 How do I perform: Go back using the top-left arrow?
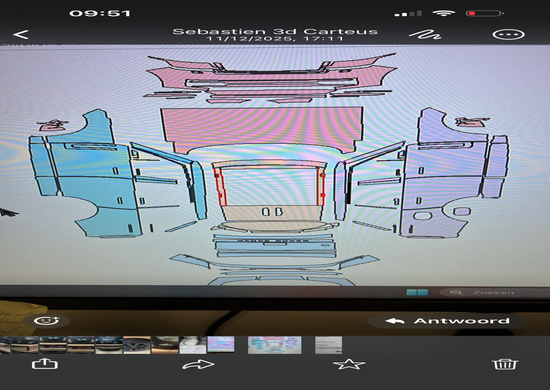click(21, 34)
